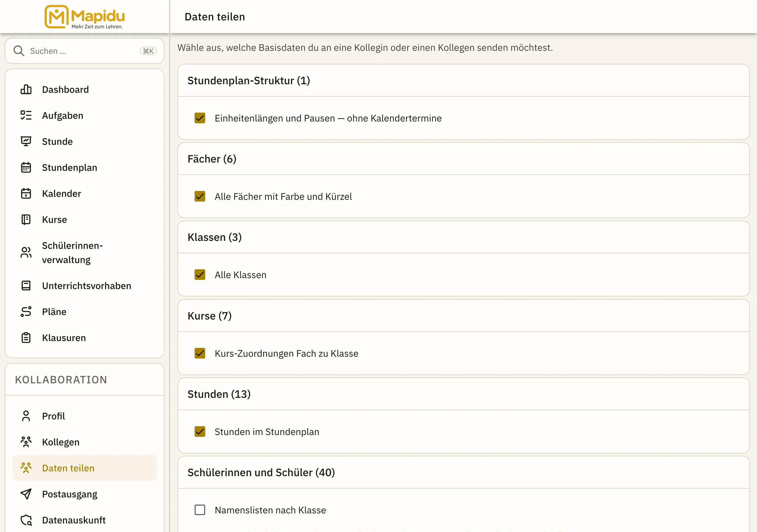Click the Kalender icon
This screenshot has height=532, width=757.
pyautogui.click(x=26, y=194)
